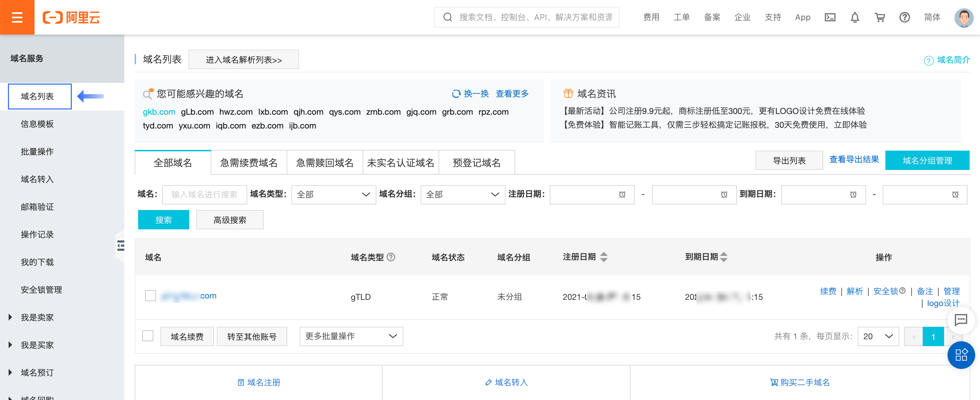Tick the select-all checkbox near 域名续费
The width and height of the screenshot is (980, 400).
[x=147, y=336]
